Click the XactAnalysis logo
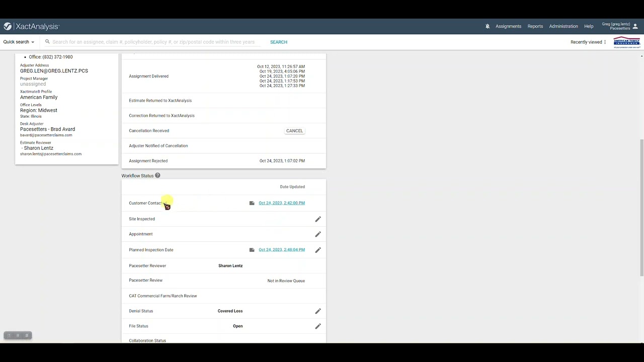This screenshot has width=644, height=362. [x=31, y=26]
